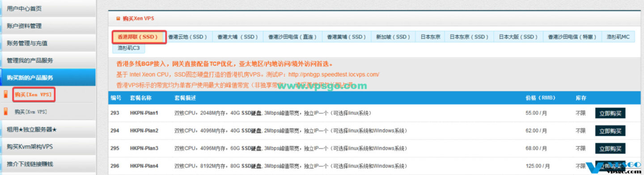Click the icon before 购买Xen VPS heading
The height and width of the screenshot is (175, 644).
pos(118,19)
